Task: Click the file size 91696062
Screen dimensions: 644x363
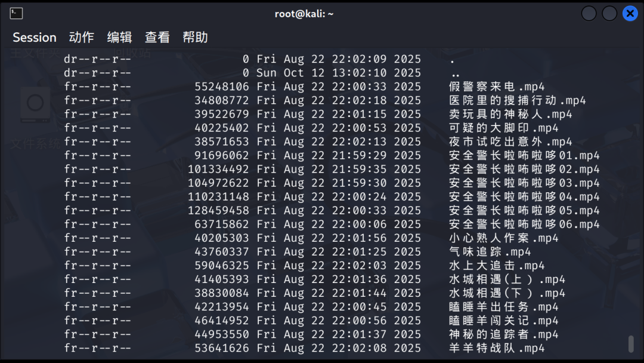Action: [222, 156]
